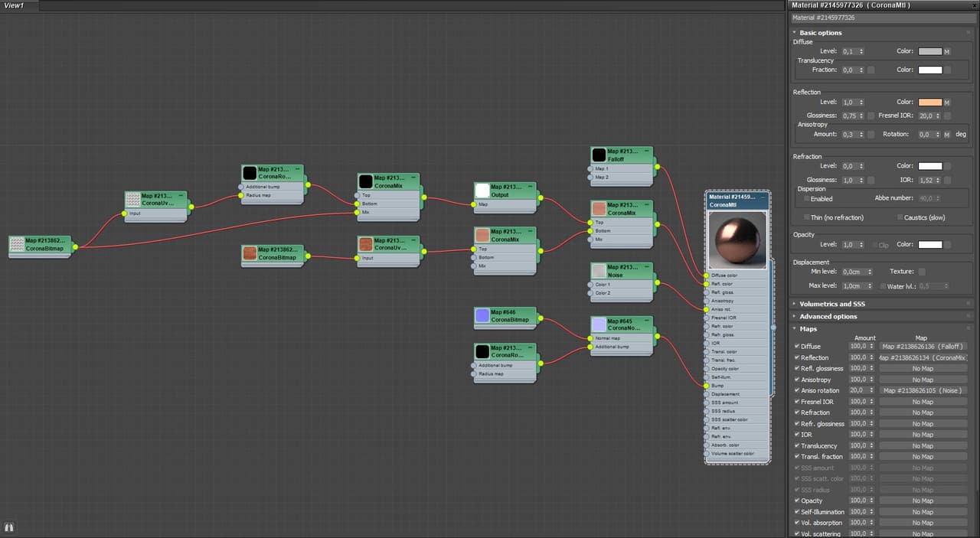Click the Translucency fraction map slot square

pos(871,70)
